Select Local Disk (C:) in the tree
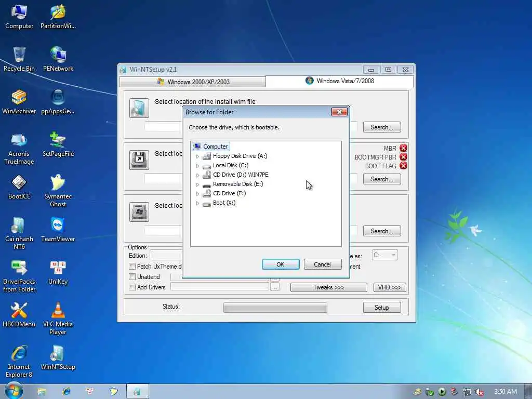 coord(230,165)
